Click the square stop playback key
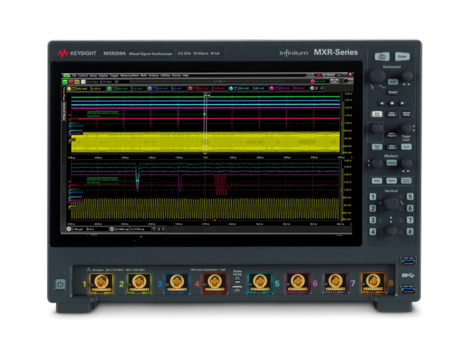 tap(392, 103)
